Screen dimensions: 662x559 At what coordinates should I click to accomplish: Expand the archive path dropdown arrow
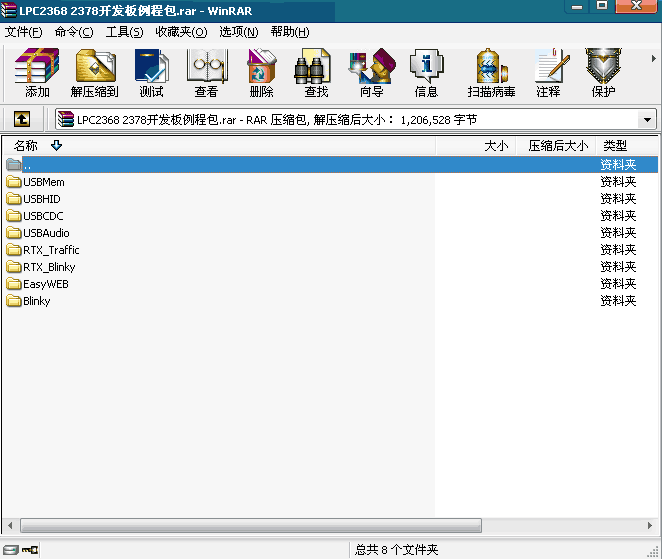[647, 120]
